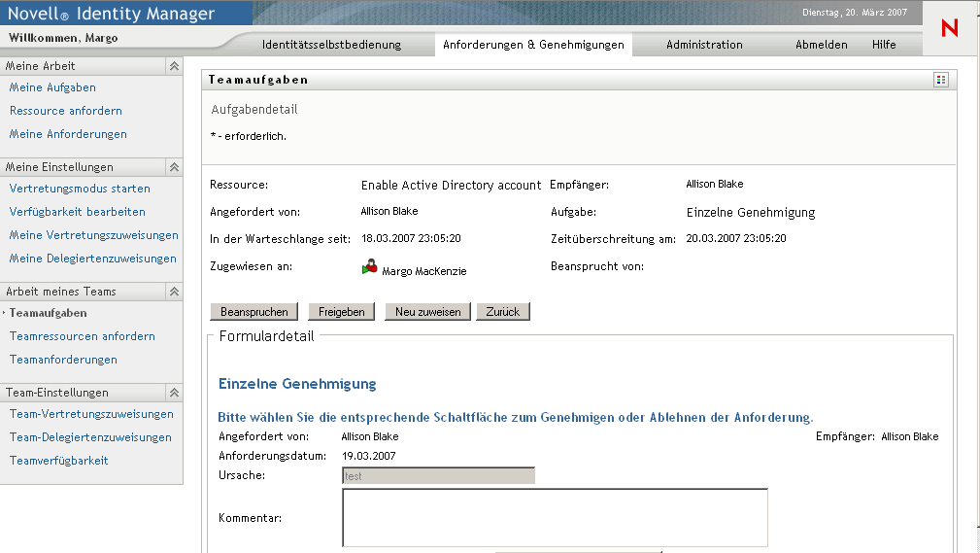Click the Margo MacKenzie user icon

coord(369,267)
